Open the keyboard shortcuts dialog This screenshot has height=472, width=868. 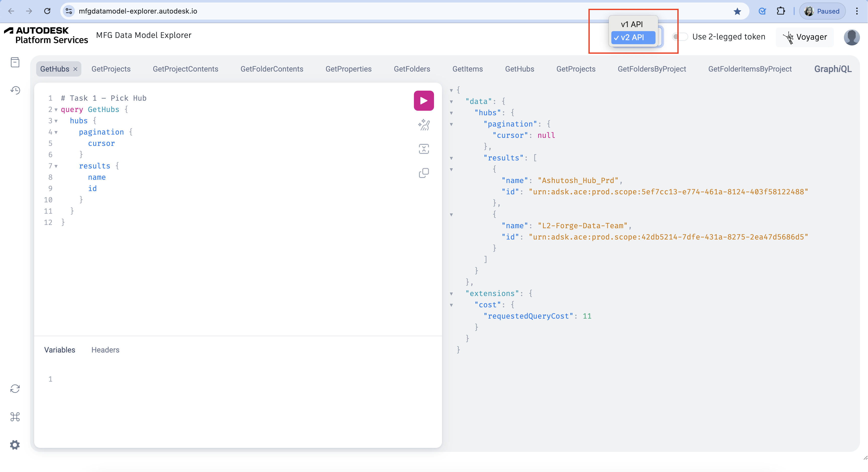point(15,417)
